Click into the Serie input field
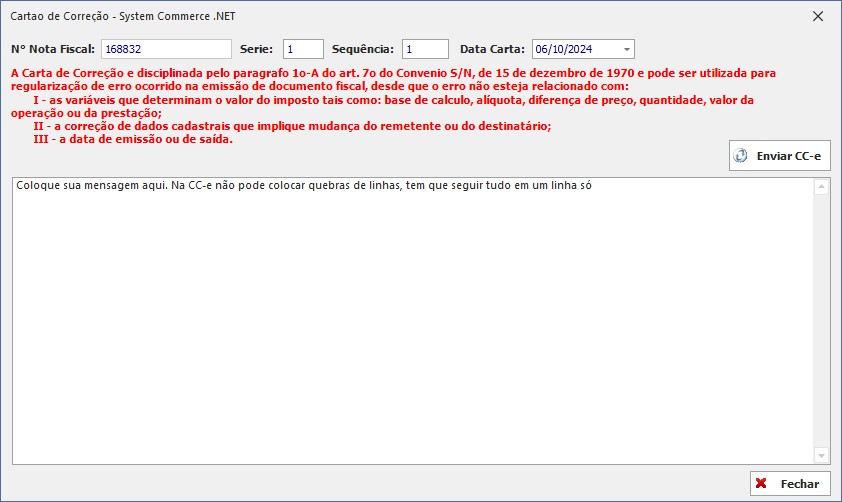Viewport: 842px width, 502px height. (303, 49)
